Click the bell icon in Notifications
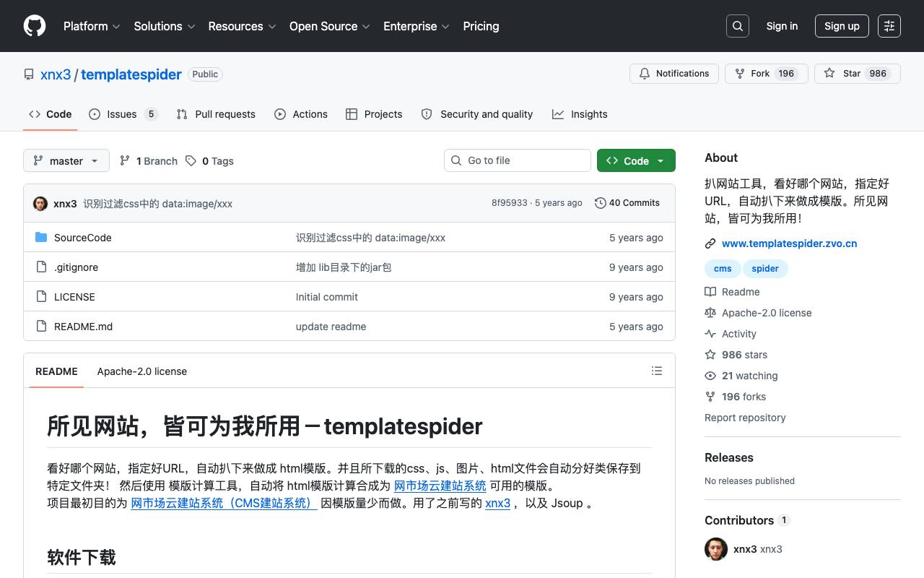This screenshot has width=924, height=578. click(645, 74)
